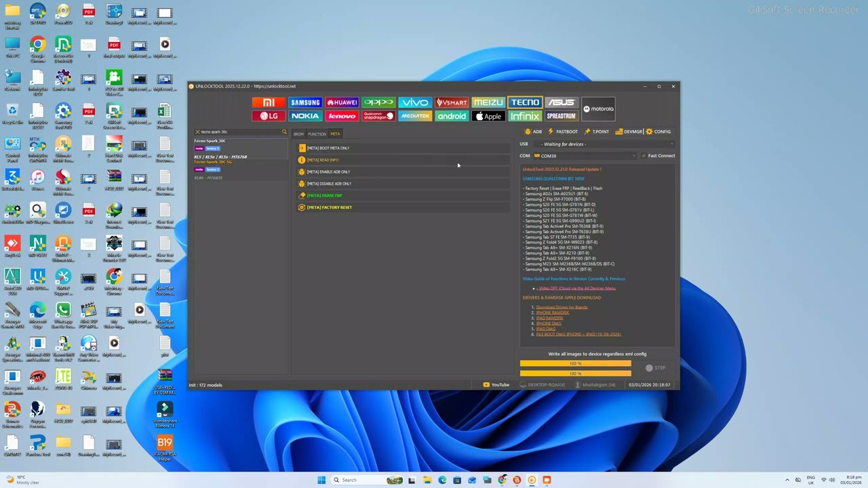Open the YouTube link in status bar
The width and height of the screenshot is (868, 488).
pos(496,385)
